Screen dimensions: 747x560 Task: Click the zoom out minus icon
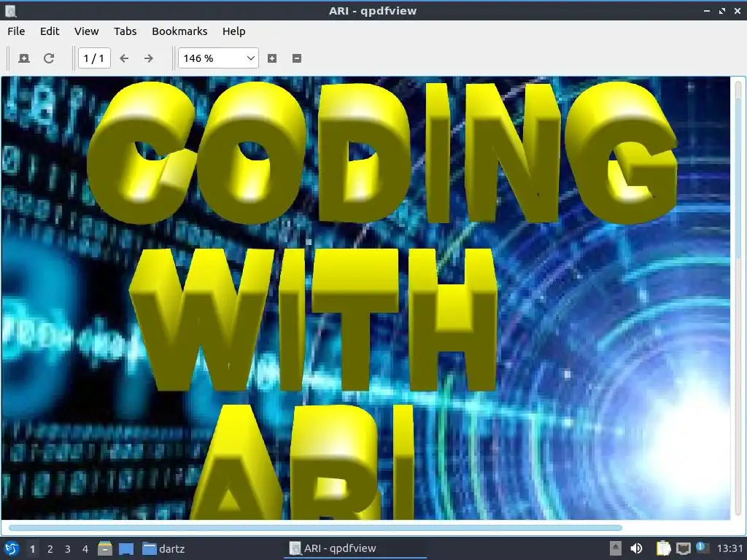297,58
